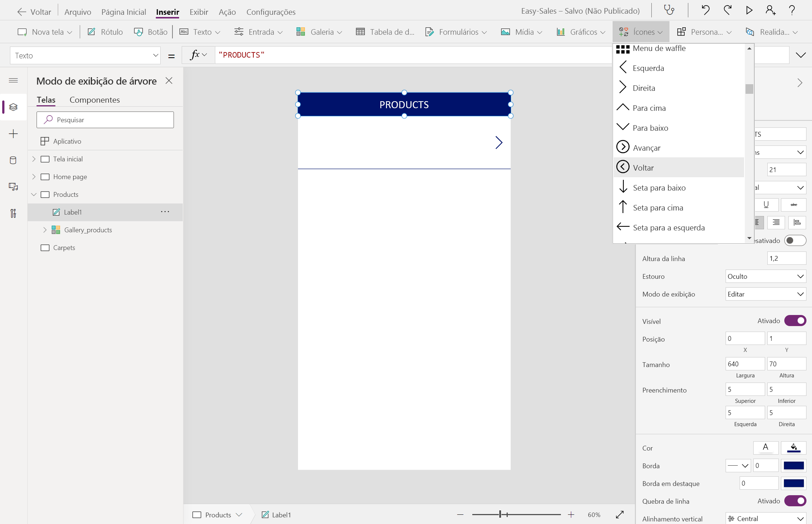The height and width of the screenshot is (524, 812).
Task: Open the Estouro dropdown showing Oculto
Action: 765,276
